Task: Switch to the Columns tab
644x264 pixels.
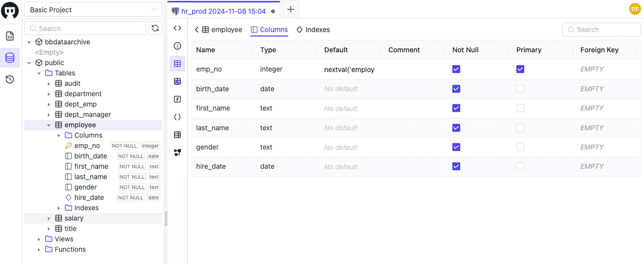Action: tap(269, 30)
